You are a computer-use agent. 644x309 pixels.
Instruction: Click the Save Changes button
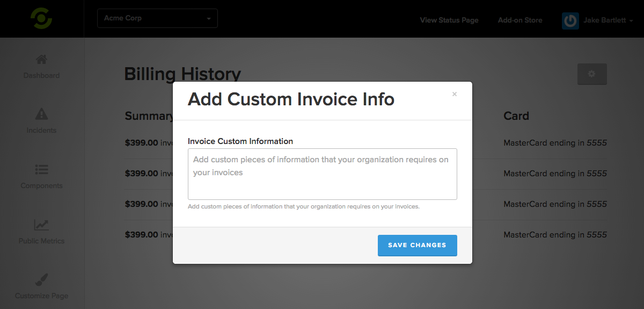417,245
